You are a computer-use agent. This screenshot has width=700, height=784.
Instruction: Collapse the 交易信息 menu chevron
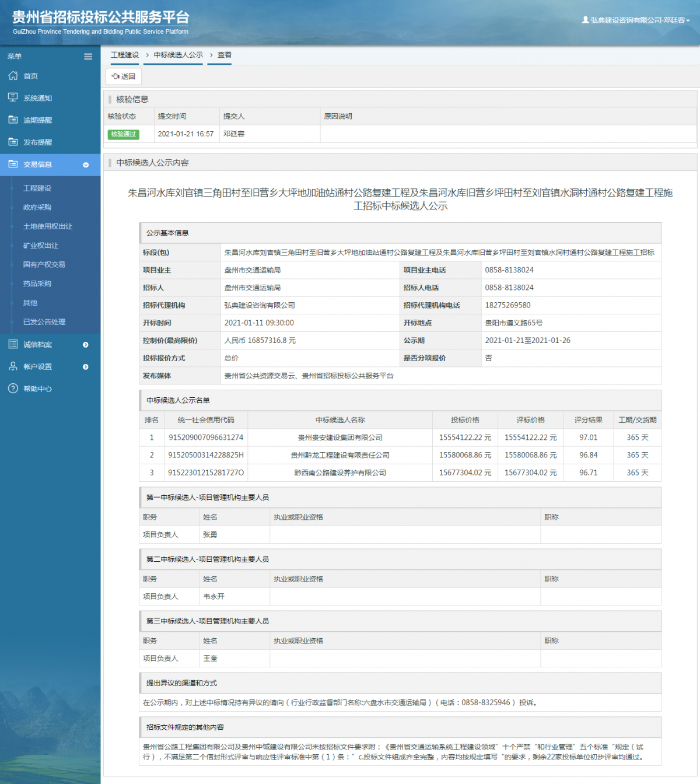pyautogui.click(x=86, y=165)
